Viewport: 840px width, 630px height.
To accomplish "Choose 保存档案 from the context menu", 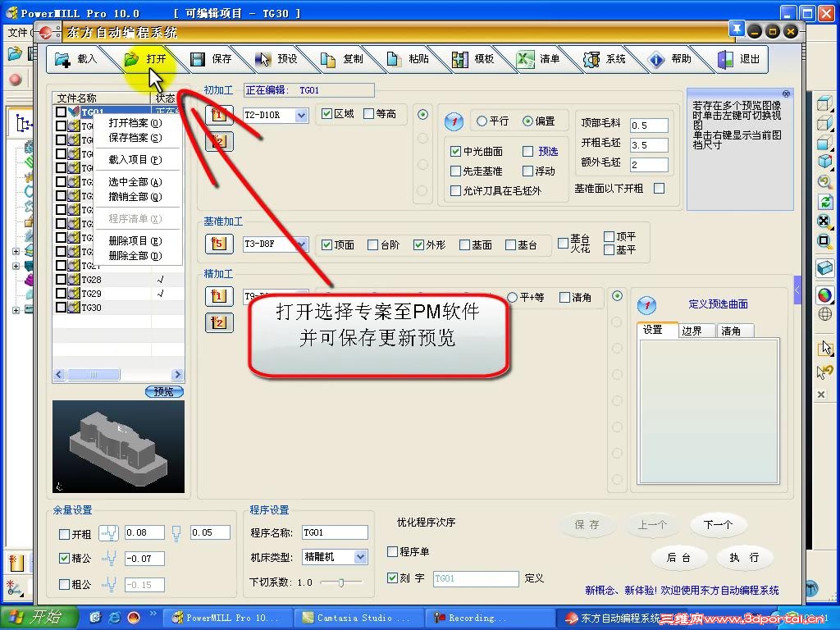I will pos(135,138).
